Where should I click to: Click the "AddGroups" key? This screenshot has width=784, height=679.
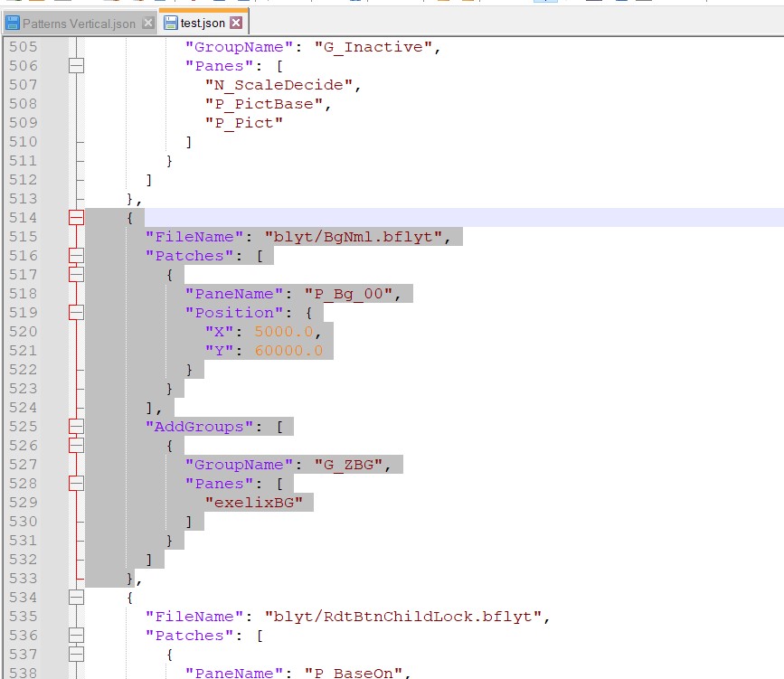200,427
